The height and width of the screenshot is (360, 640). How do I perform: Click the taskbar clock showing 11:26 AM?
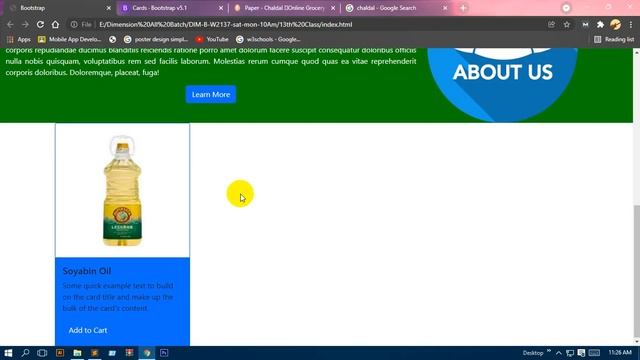620,353
